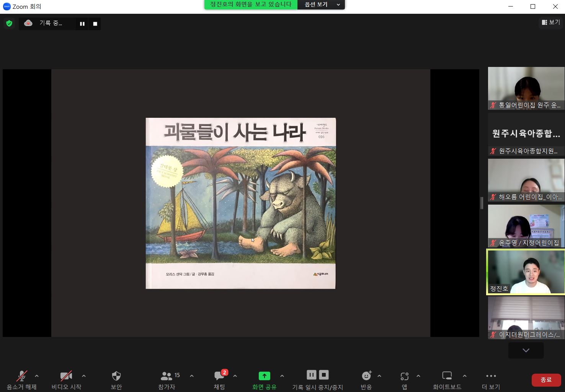
Task: Select the 해오름 어린이집 participant video tile
Action: coord(526,180)
